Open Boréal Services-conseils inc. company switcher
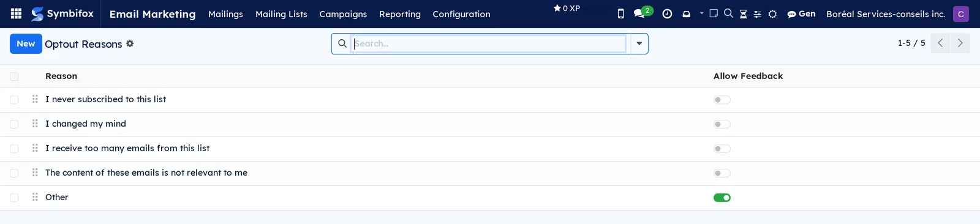The height and width of the screenshot is (224, 980). click(886, 13)
